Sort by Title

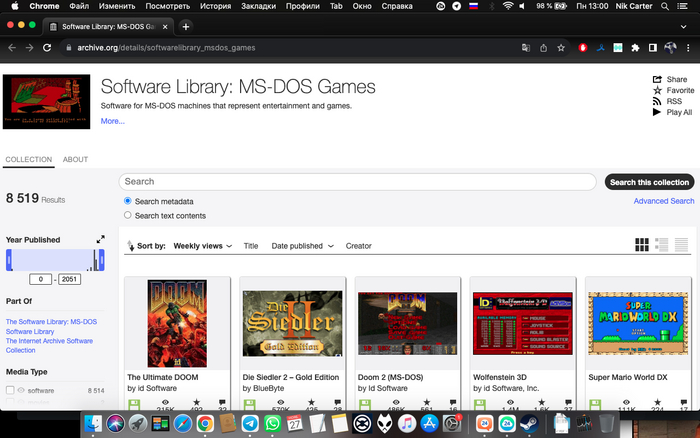251,246
